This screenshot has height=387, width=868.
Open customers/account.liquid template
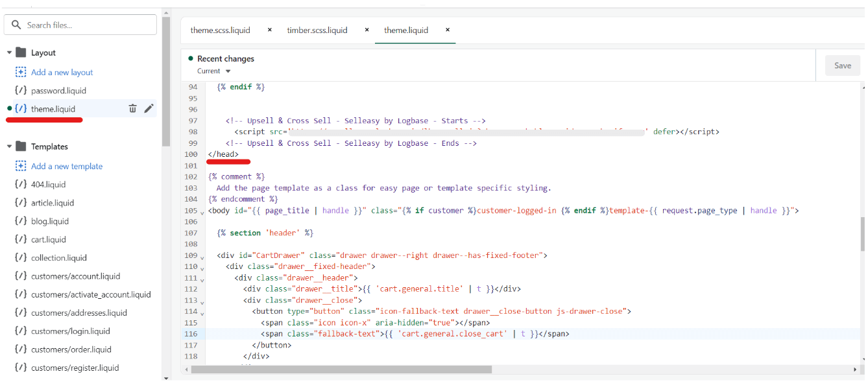[x=76, y=276]
